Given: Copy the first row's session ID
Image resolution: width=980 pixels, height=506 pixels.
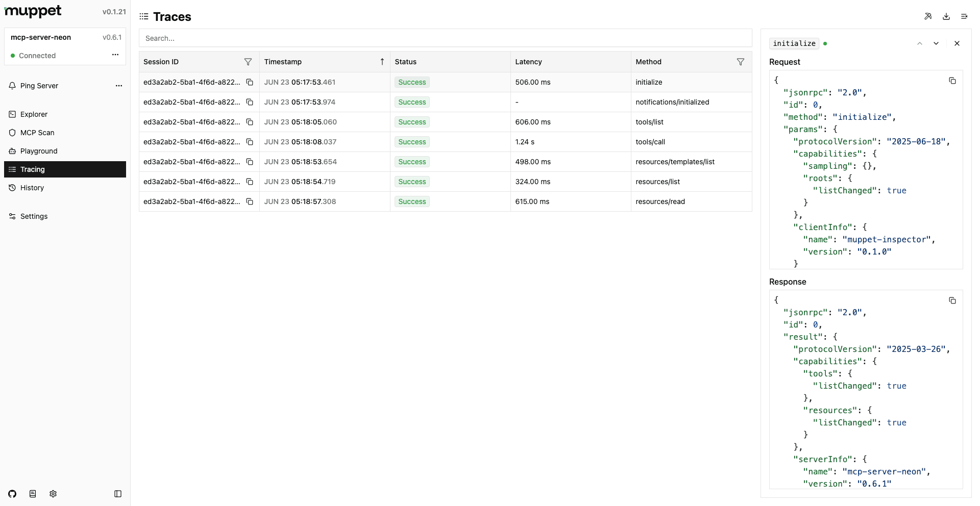Looking at the screenshot, I should (x=250, y=82).
